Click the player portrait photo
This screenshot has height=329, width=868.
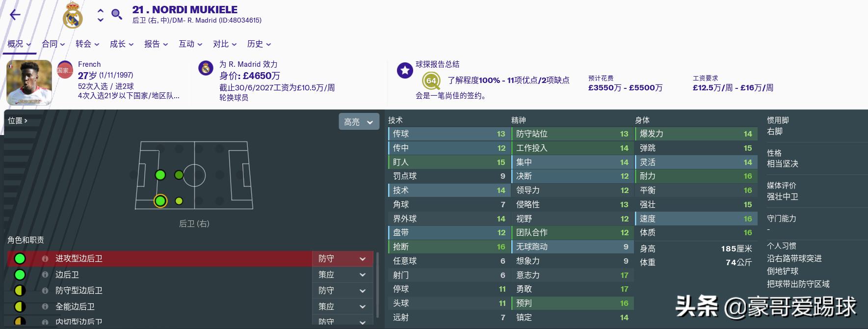tap(29, 82)
